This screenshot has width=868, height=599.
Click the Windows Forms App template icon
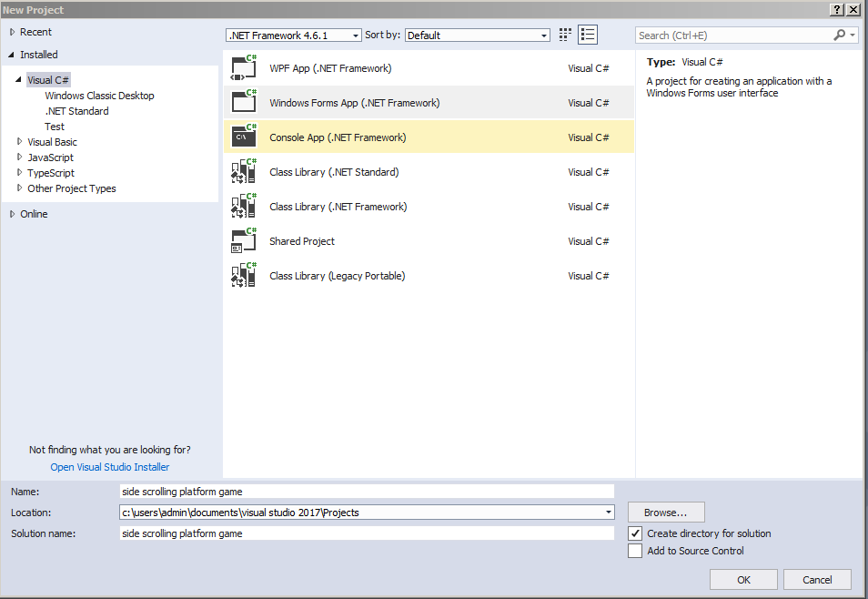click(244, 103)
